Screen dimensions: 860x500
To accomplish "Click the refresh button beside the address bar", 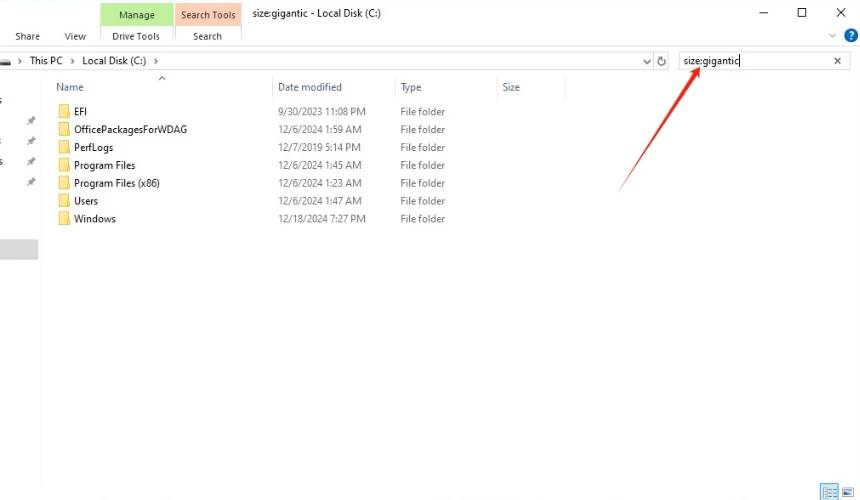I will [x=661, y=61].
